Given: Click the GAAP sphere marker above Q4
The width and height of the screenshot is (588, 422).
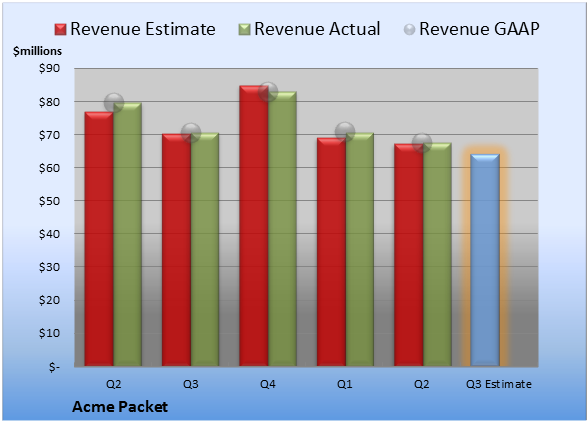Looking at the screenshot, I should [268, 92].
